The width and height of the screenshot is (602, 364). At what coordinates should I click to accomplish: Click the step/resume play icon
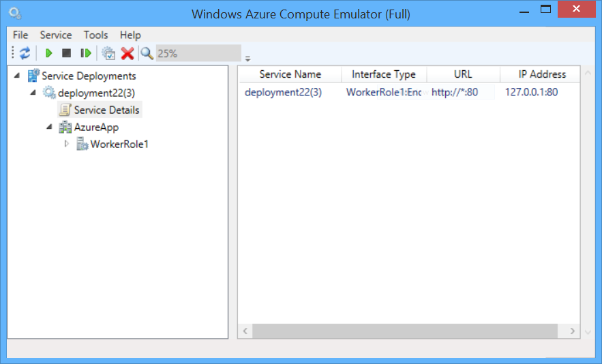pos(86,53)
